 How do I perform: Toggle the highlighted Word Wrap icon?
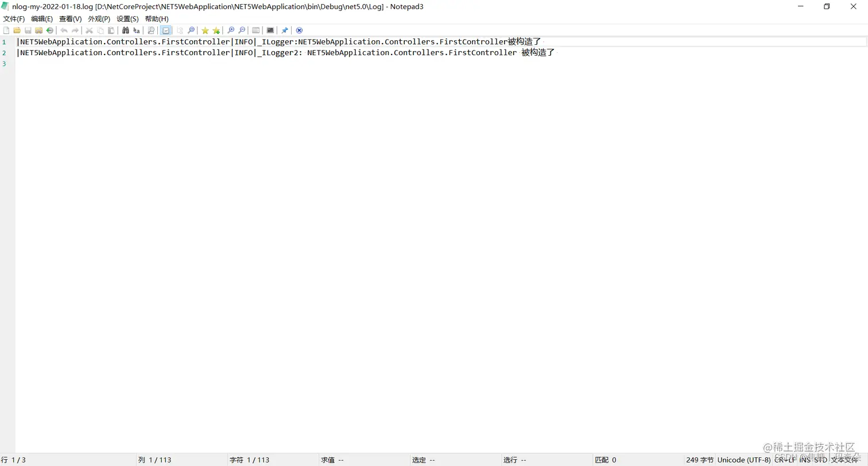click(166, 30)
